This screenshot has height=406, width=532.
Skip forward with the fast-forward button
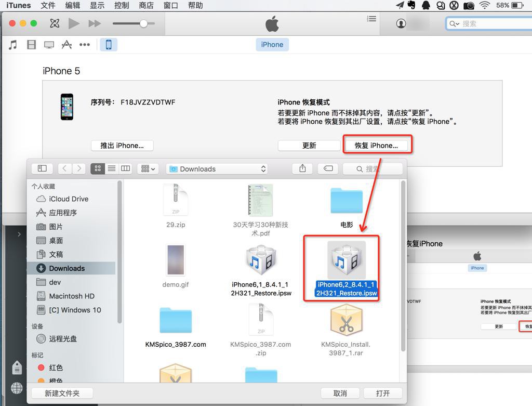click(95, 23)
